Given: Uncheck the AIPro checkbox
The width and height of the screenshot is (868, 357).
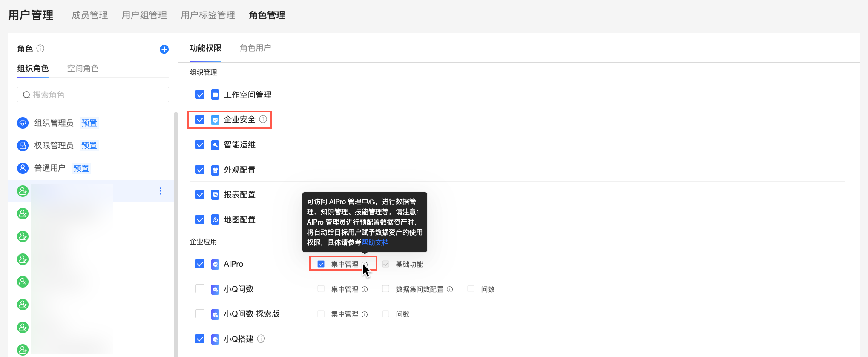Looking at the screenshot, I should tap(200, 264).
